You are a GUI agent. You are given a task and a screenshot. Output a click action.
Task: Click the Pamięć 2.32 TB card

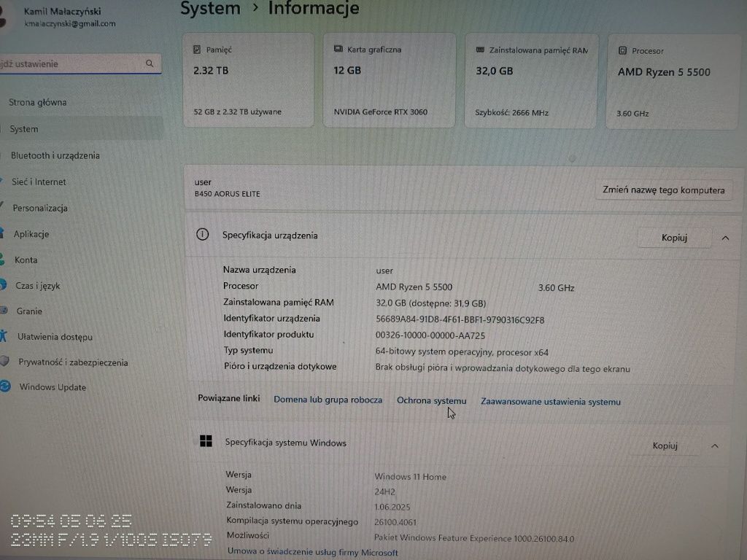pyautogui.click(x=248, y=80)
